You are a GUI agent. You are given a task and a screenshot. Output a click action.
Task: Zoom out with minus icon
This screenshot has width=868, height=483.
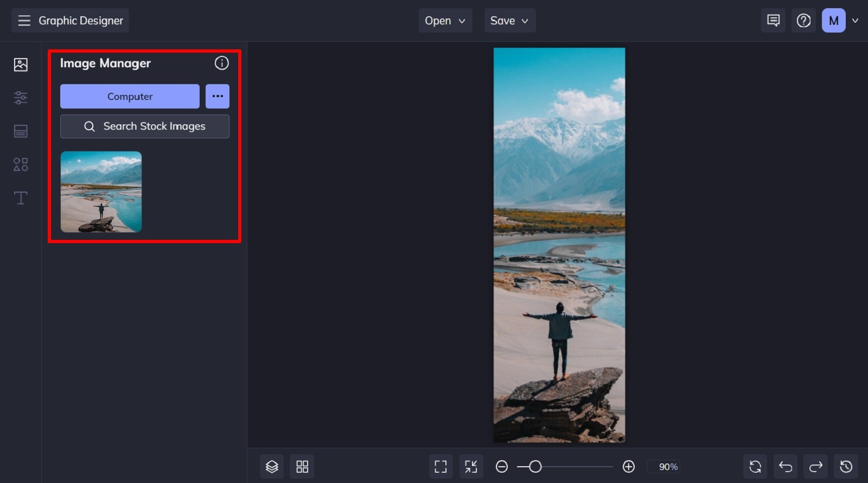[x=502, y=467]
